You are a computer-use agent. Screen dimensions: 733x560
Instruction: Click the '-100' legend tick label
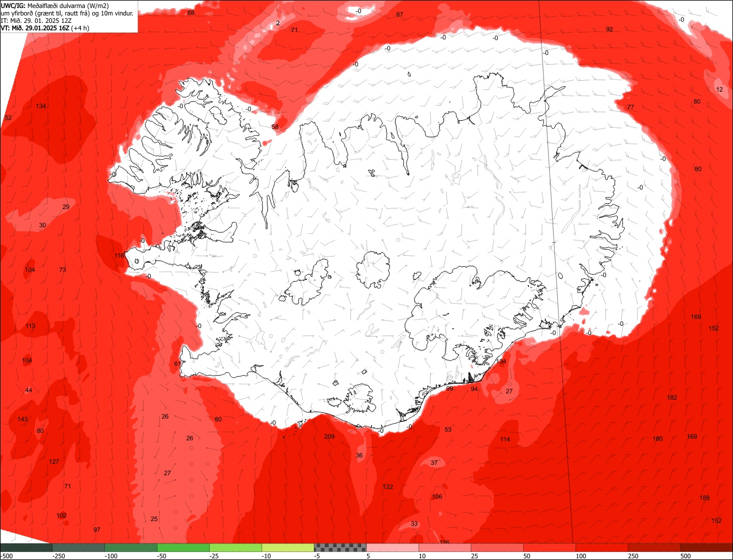111,556
